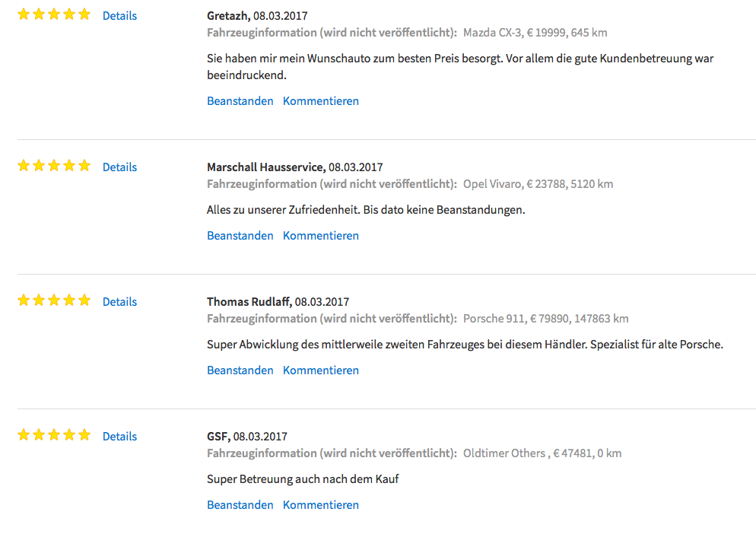Click the fifth star of the GSF rating
756x534 pixels.
pyautogui.click(x=84, y=435)
